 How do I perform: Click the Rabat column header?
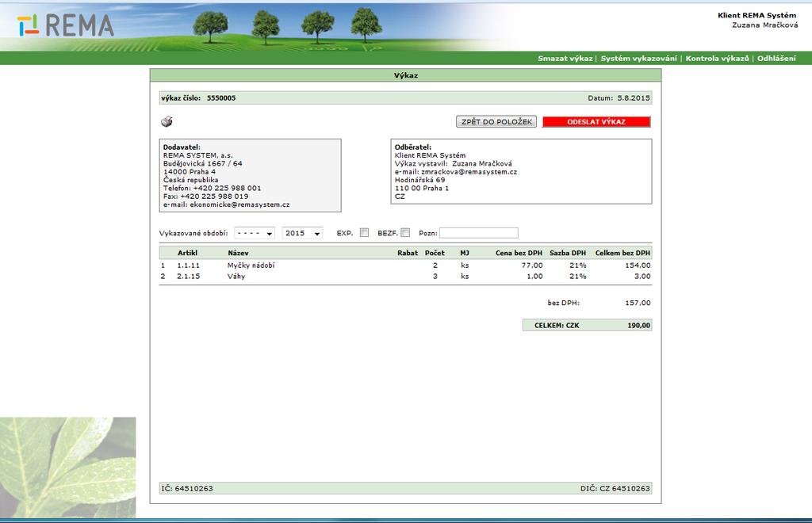(x=408, y=253)
